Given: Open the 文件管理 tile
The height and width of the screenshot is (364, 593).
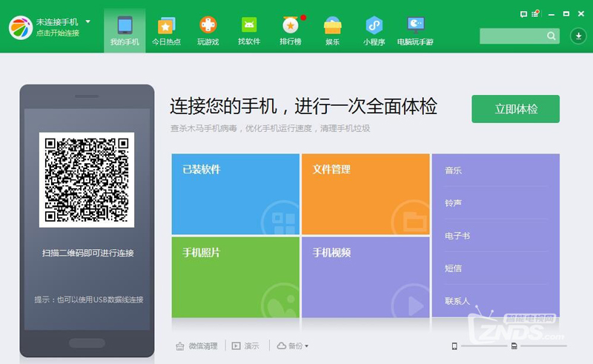Looking at the screenshot, I should 365,194.
